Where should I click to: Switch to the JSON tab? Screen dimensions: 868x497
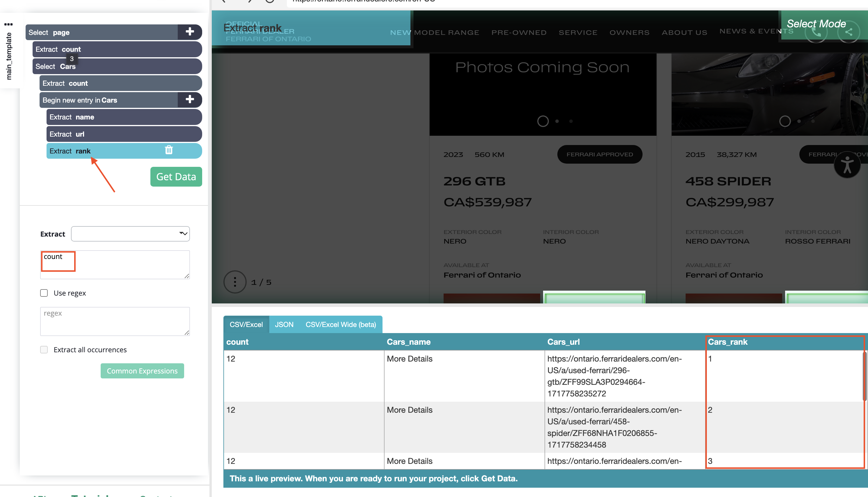(284, 324)
